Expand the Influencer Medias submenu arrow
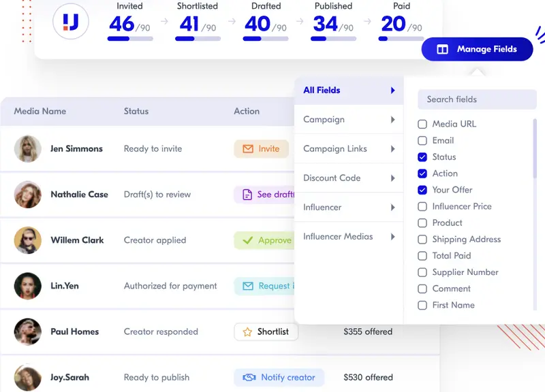The height and width of the screenshot is (392, 545). click(x=393, y=237)
